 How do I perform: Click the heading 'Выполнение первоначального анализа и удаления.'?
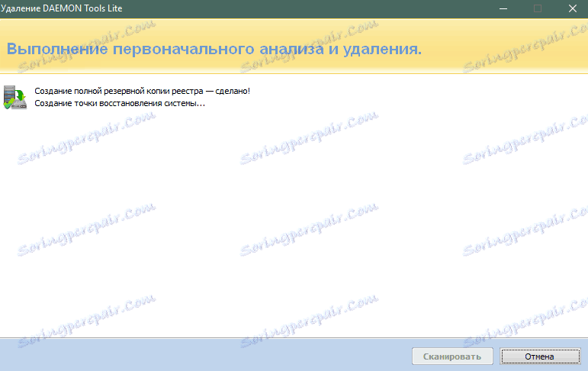tap(214, 49)
